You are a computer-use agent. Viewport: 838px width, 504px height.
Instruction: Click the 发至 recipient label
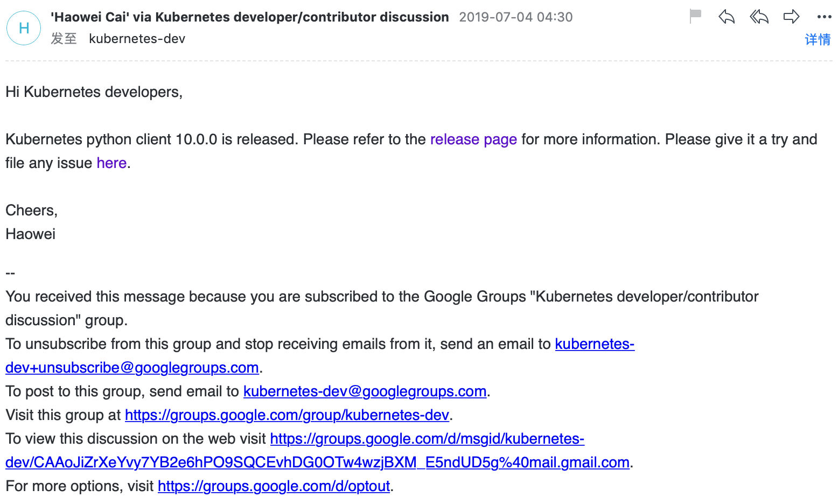click(x=64, y=39)
